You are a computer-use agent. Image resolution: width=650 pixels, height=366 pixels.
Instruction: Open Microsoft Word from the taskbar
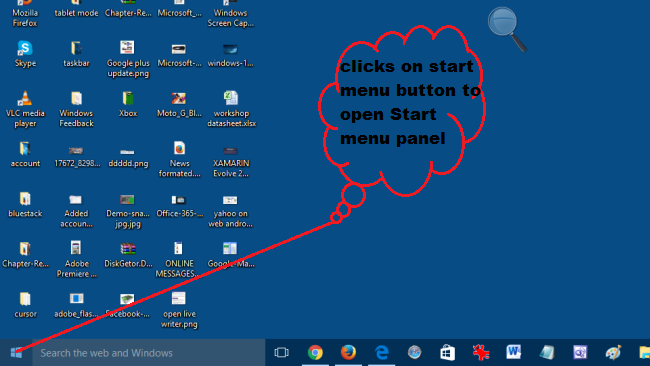[x=514, y=353]
